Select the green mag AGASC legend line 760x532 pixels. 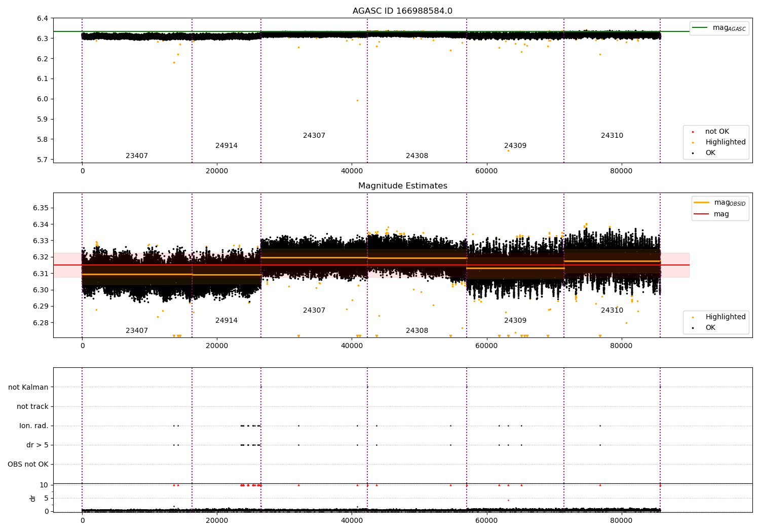[x=700, y=28]
